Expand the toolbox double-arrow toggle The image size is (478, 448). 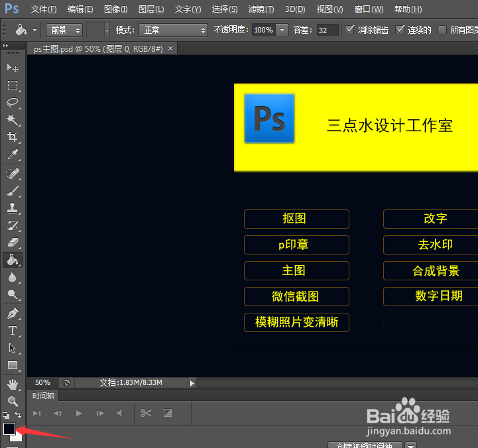point(5,46)
